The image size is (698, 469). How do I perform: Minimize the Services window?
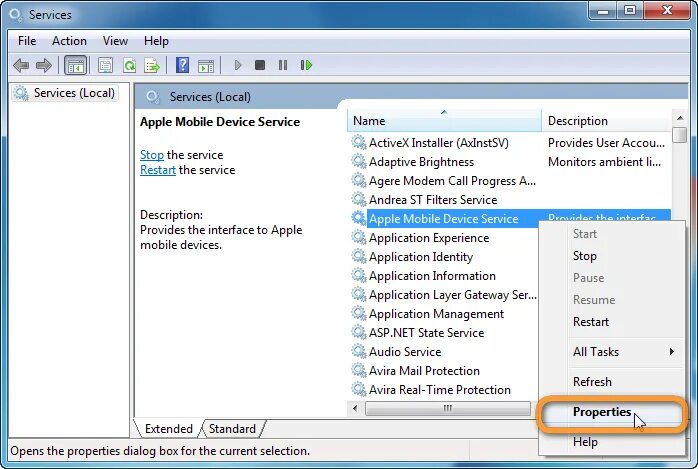(603, 11)
